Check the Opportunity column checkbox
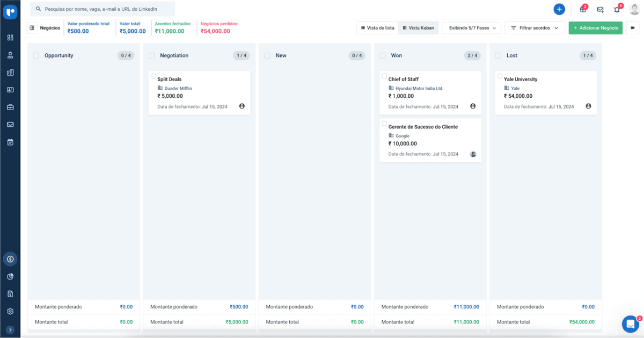The image size is (644, 338). coord(35,55)
